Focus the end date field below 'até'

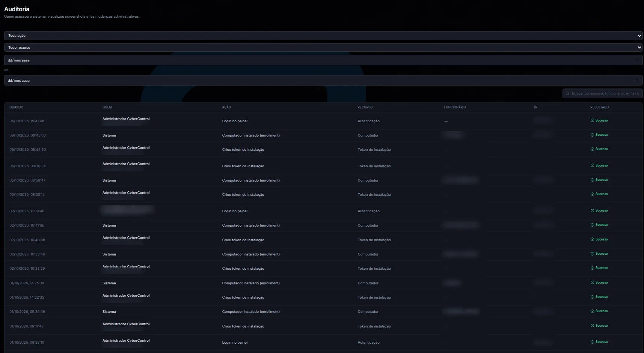click(323, 80)
